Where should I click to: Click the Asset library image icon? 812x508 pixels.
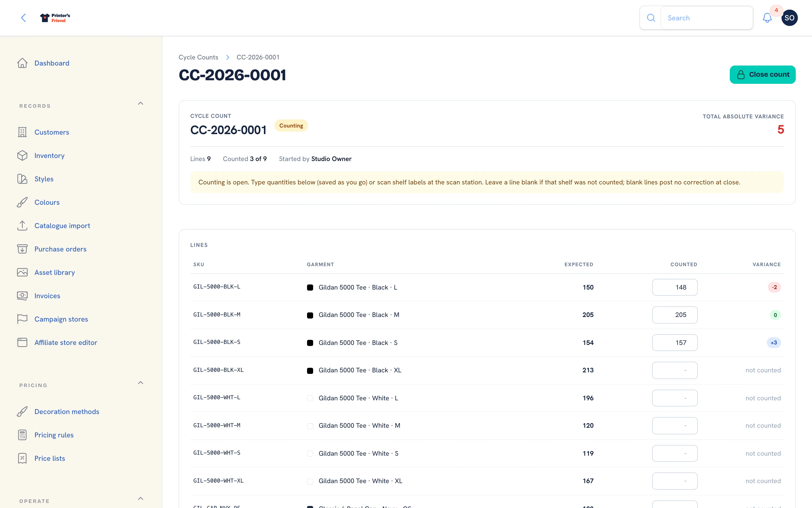[22, 273]
